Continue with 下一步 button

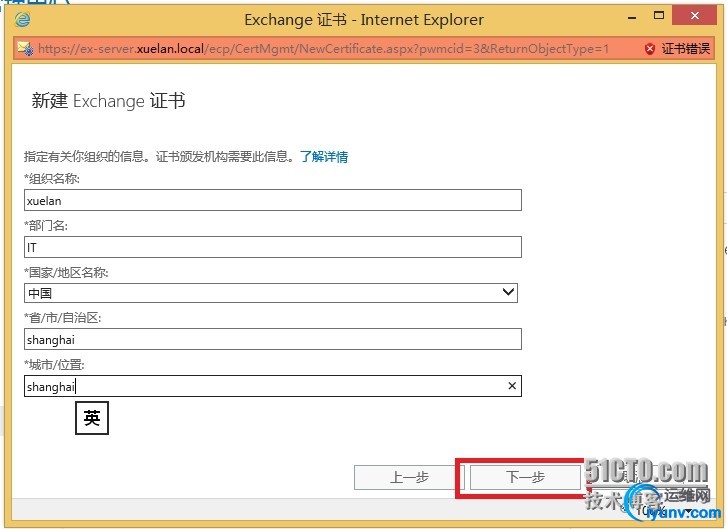pos(525,477)
